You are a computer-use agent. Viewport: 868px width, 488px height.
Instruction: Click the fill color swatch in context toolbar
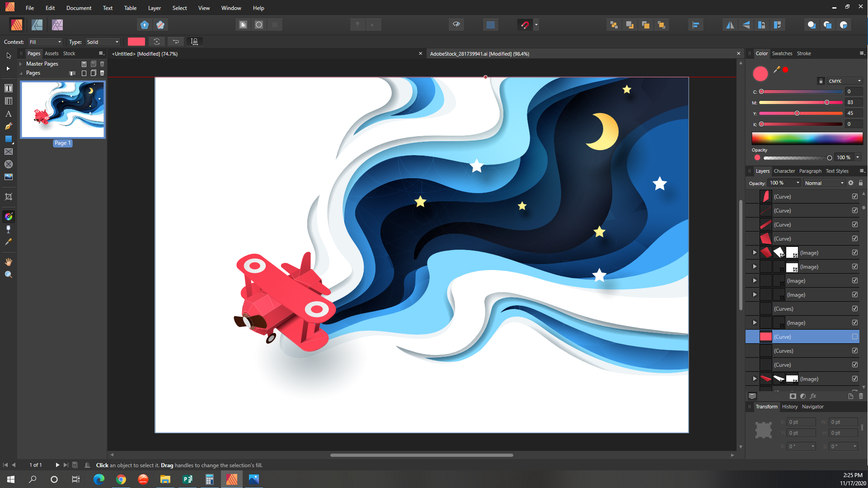[136, 42]
